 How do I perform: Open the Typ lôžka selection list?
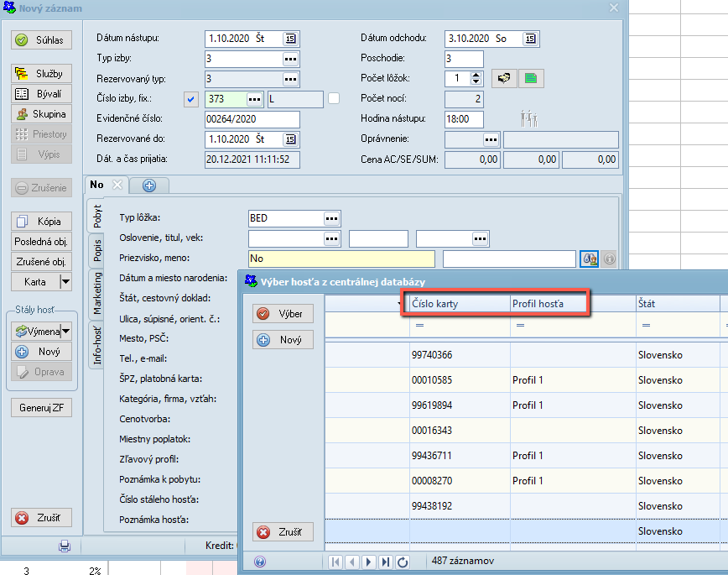point(332,218)
